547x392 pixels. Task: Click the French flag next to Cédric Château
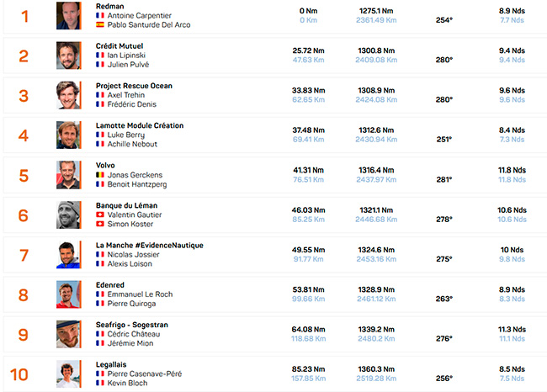coord(100,334)
